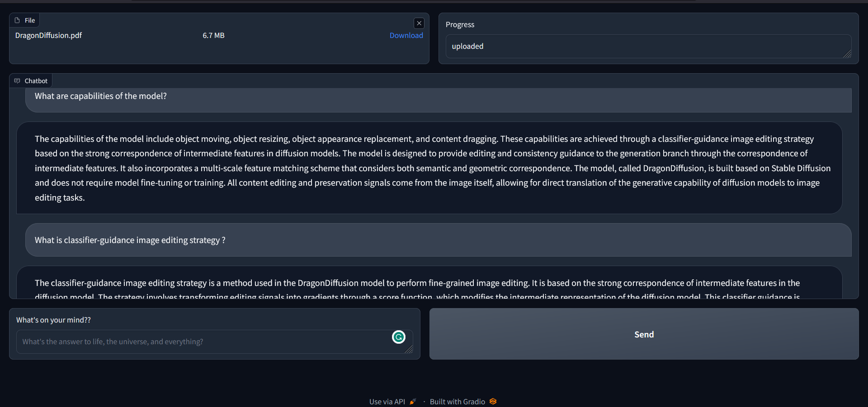Click the classifier-guidance question message bubble
Screen dimensions: 868x407
tap(130, 240)
